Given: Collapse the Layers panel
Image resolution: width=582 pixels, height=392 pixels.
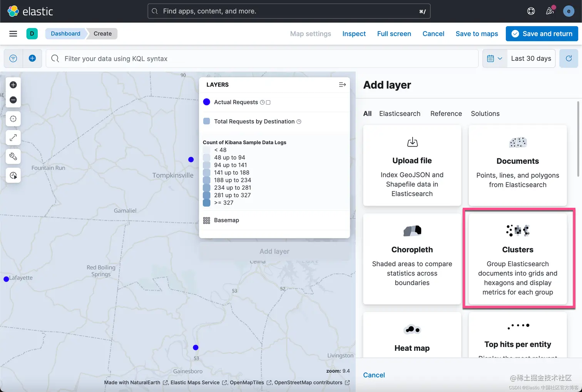Looking at the screenshot, I should click(342, 85).
